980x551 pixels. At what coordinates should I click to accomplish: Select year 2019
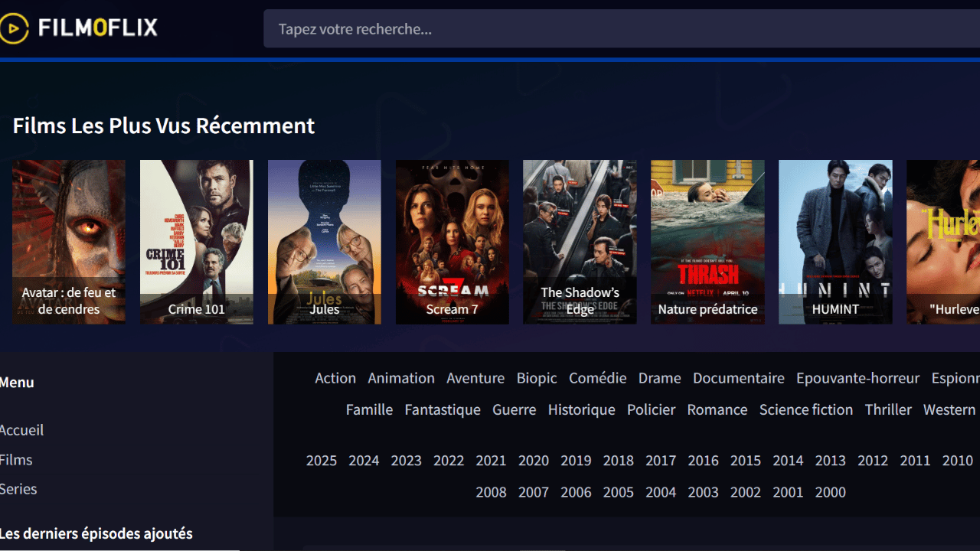[x=576, y=460]
